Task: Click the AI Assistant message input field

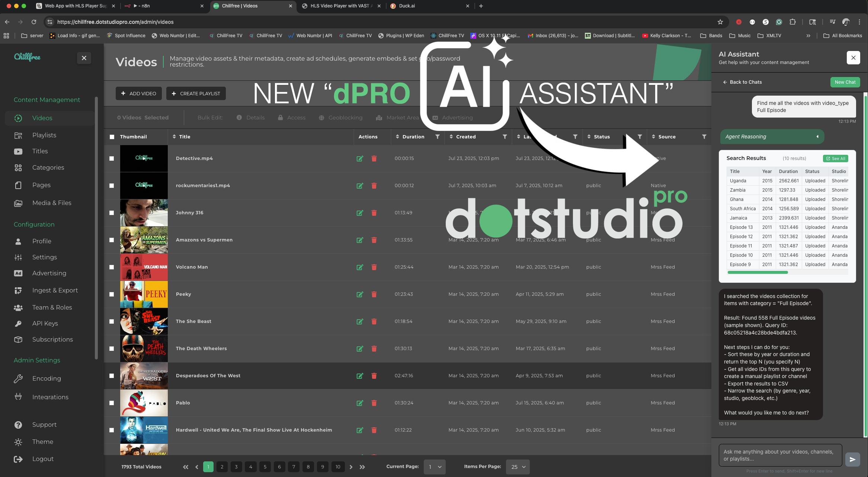Action: [780, 455]
